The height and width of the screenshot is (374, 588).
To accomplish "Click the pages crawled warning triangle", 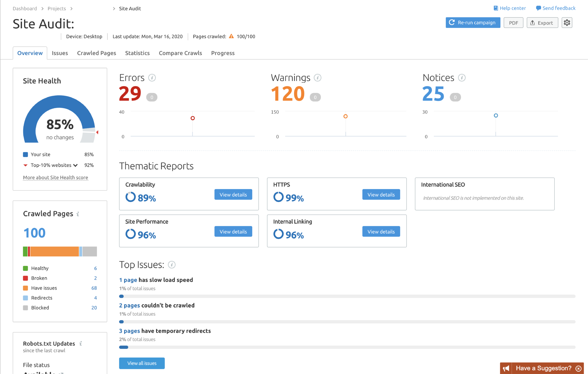I will click(x=231, y=36).
